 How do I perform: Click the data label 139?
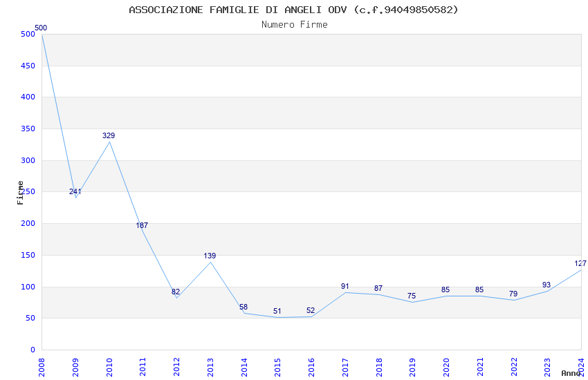click(210, 256)
